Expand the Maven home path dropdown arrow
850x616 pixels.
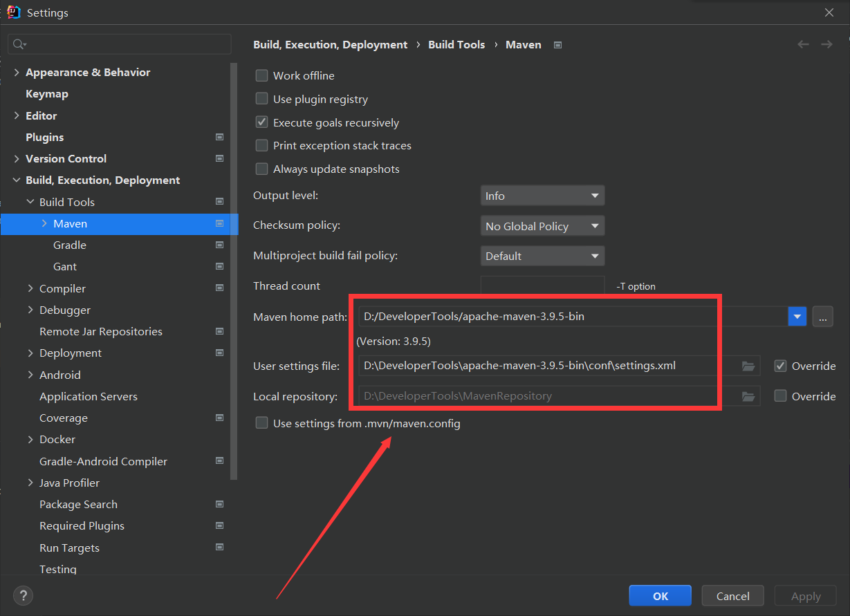[x=797, y=317]
